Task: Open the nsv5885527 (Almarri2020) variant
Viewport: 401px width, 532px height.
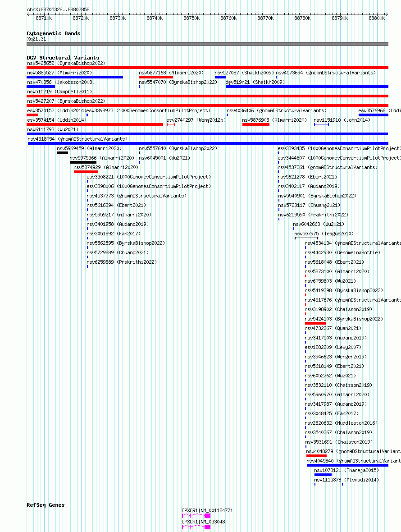Action: (x=59, y=73)
